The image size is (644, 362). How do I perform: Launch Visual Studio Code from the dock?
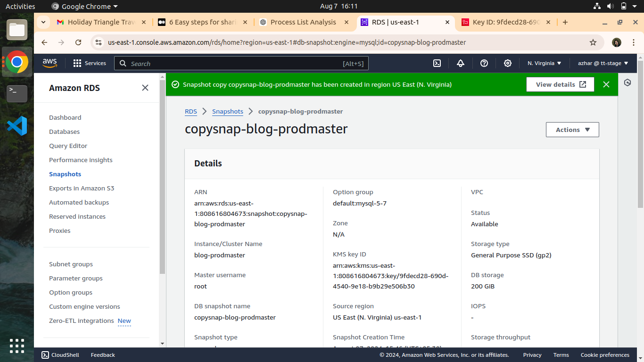click(x=17, y=126)
